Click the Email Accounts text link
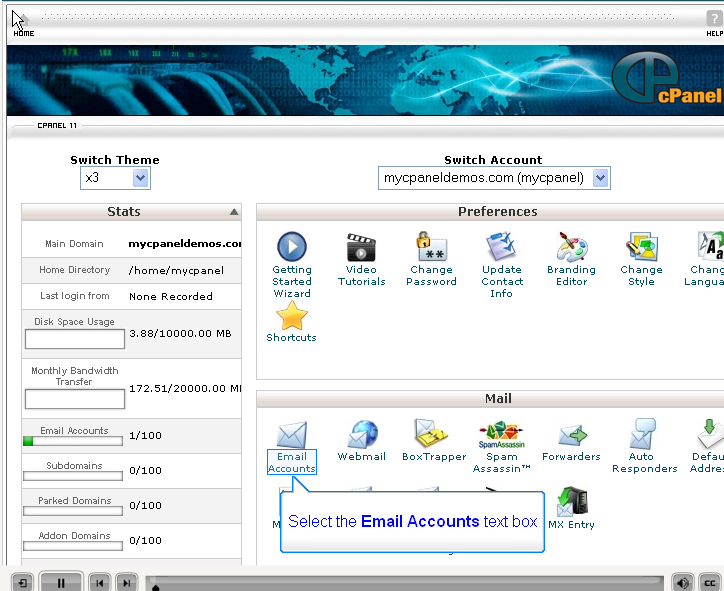724x591 pixels. pos(292,462)
